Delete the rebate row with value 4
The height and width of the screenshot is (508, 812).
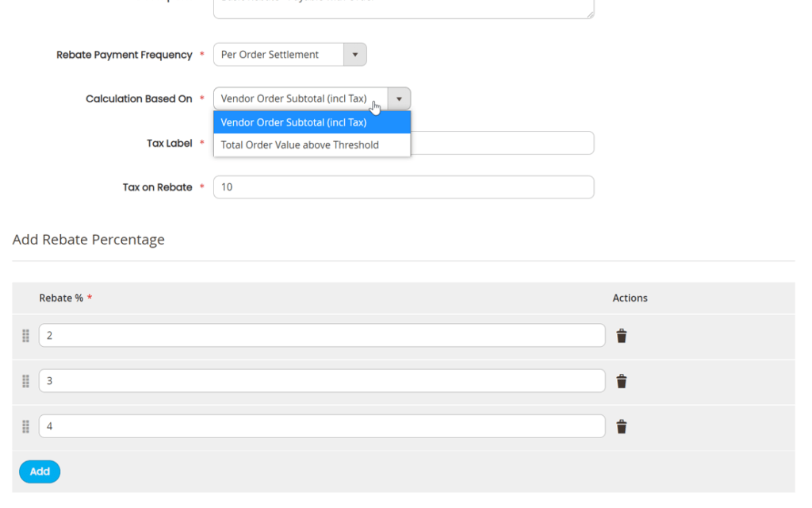[622, 426]
